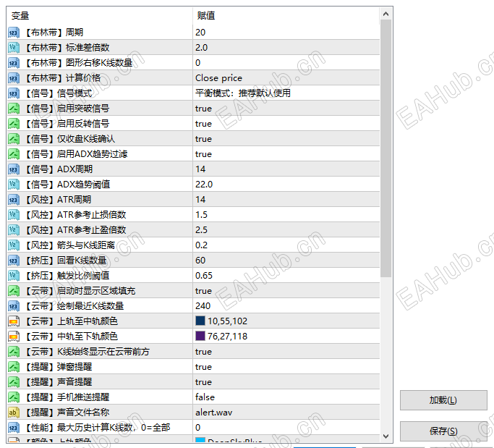Click the color-type icon beside 【云带】中轨至下轨颜色

coord(14,337)
